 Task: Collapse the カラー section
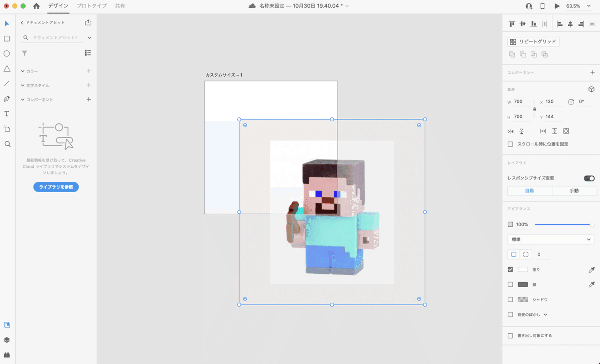pyautogui.click(x=23, y=71)
